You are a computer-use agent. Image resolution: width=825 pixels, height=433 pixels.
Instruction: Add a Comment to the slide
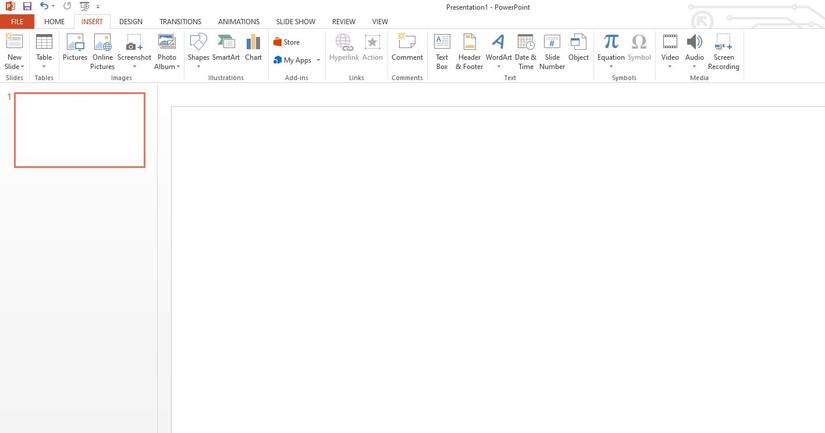407,47
